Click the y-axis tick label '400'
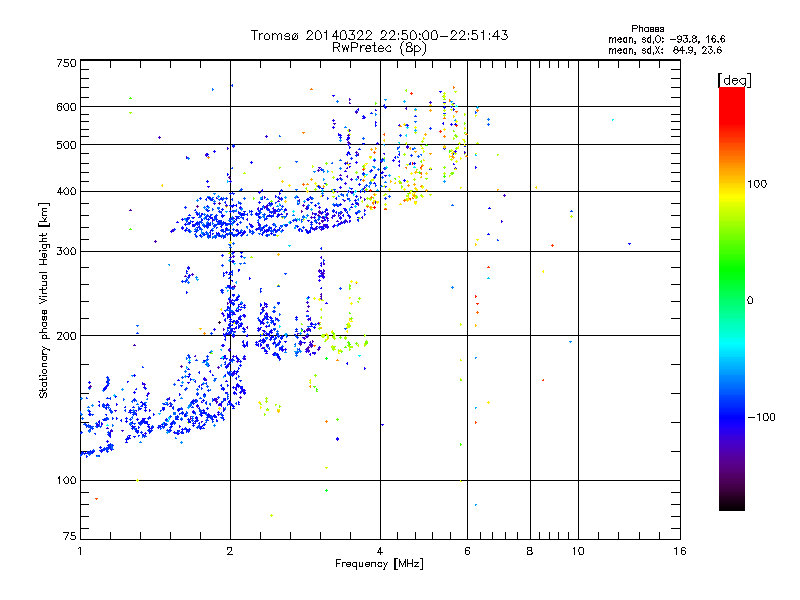This screenshot has width=800, height=600. coord(66,192)
